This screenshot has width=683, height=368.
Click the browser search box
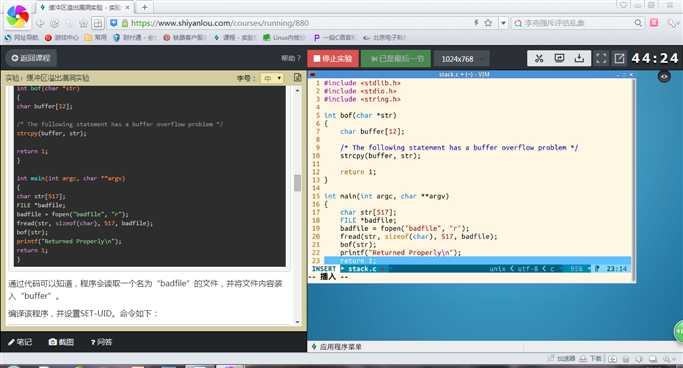(577, 23)
